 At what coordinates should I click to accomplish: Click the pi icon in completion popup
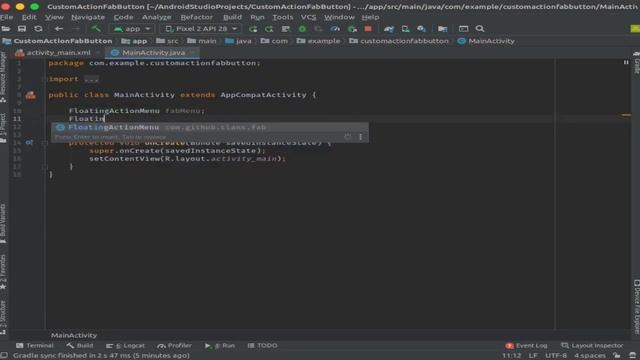click(x=347, y=137)
